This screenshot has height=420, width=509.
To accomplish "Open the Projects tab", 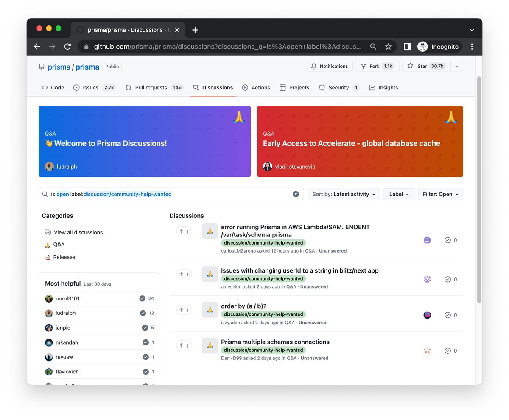I will [x=294, y=88].
